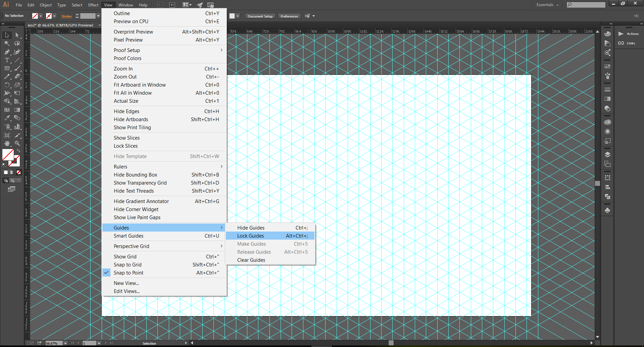Open Change Screen Mode button

click(x=11, y=189)
